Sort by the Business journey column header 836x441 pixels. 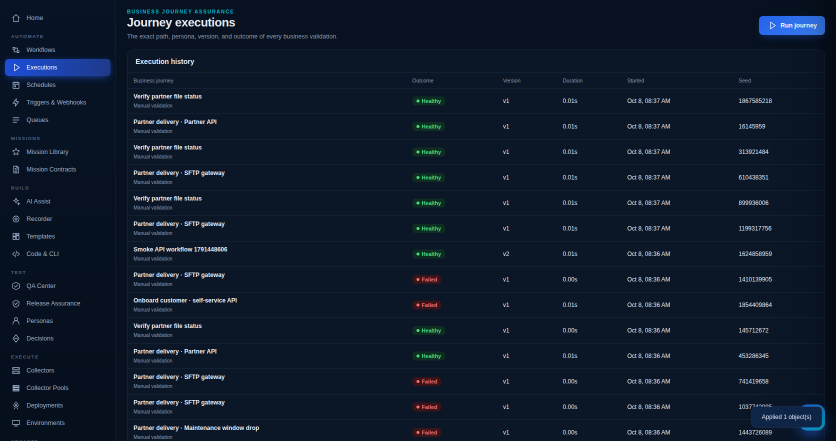click(x=154, y=81)
